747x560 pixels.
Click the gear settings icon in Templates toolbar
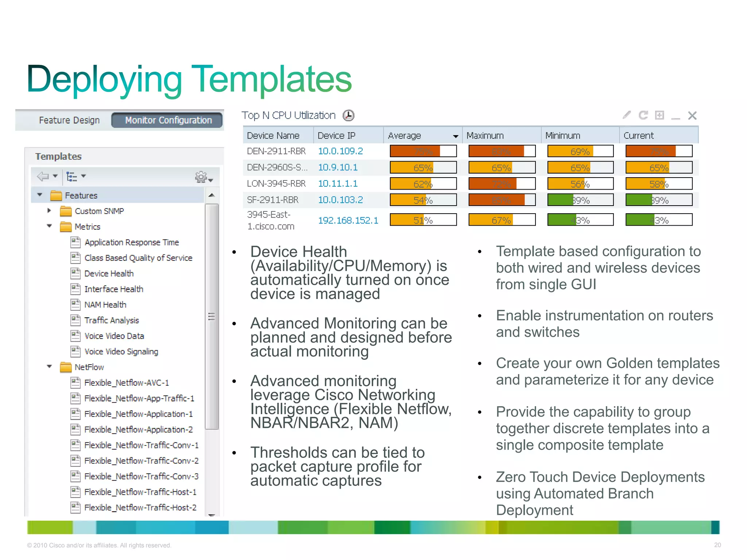(x=201, y=177)
